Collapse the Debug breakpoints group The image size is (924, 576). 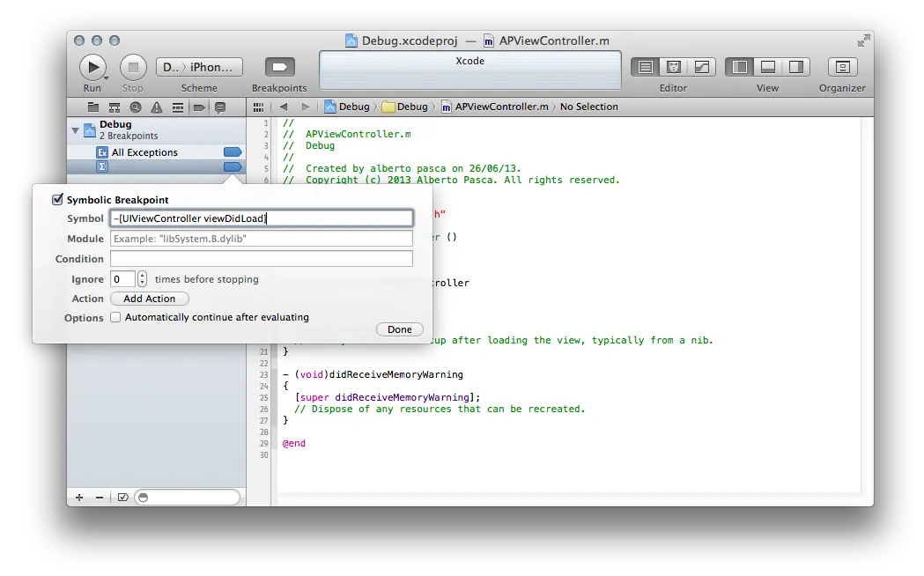coord(75,130)
